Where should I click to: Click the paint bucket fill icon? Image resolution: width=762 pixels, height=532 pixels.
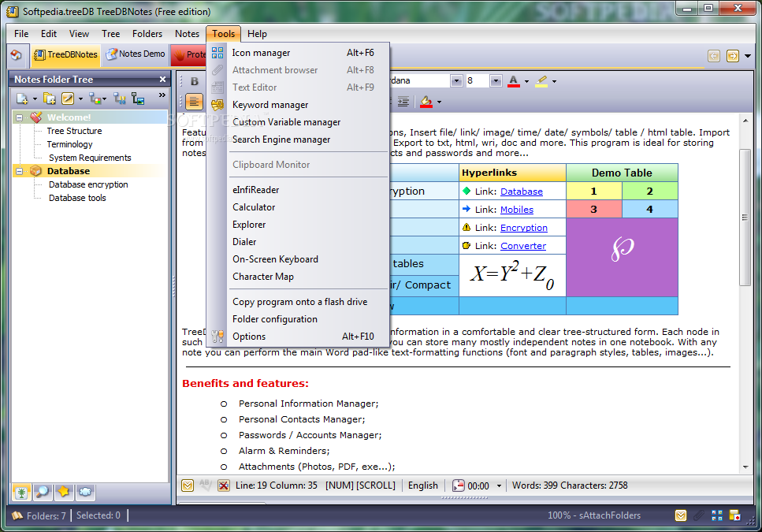[x=426, y=102]
